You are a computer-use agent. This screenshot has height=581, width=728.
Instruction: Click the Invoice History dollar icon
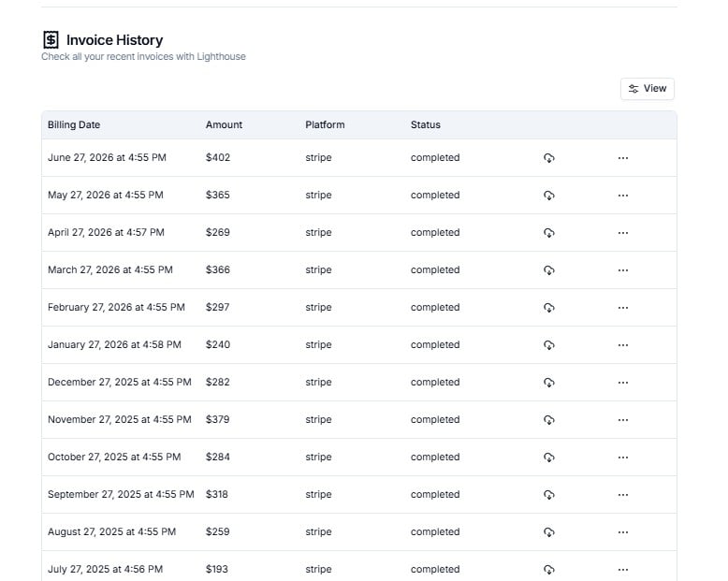pos(51,40)
